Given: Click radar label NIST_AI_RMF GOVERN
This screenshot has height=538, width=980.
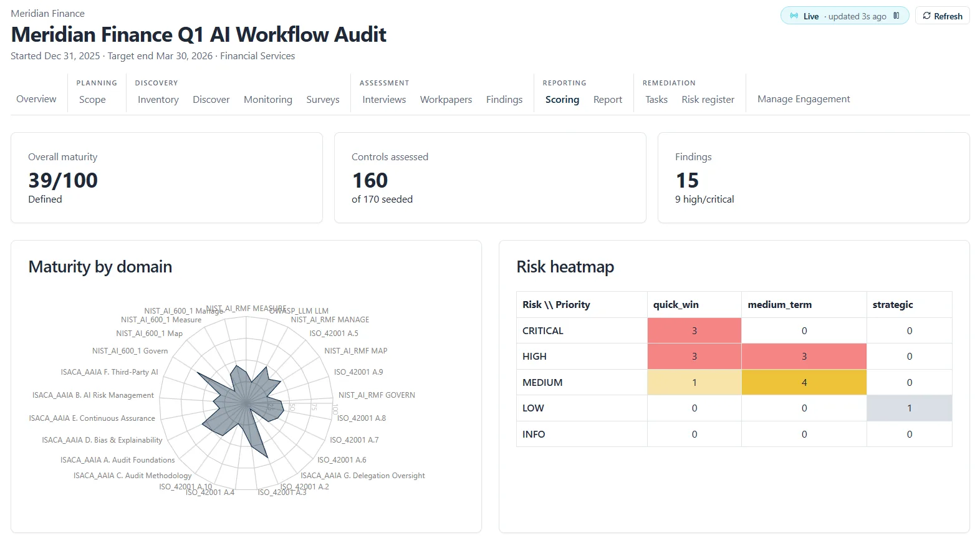Looking at the screenshot, I should [x=377, y=395].
